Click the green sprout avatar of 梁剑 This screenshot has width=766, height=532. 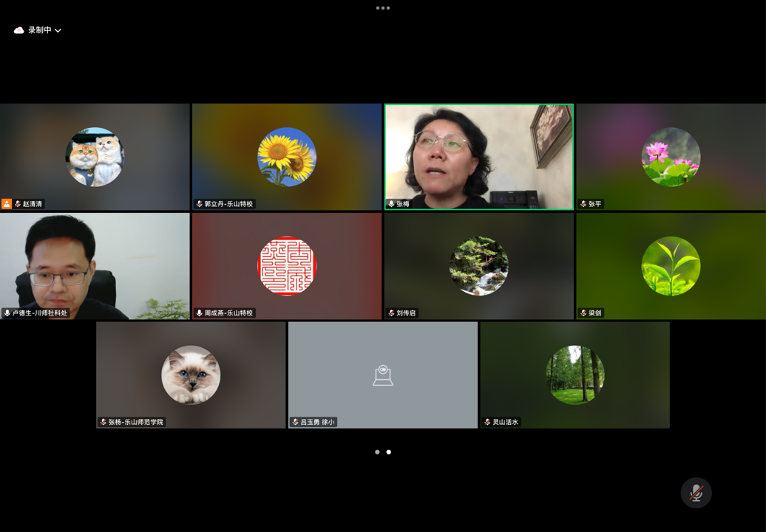671,266
